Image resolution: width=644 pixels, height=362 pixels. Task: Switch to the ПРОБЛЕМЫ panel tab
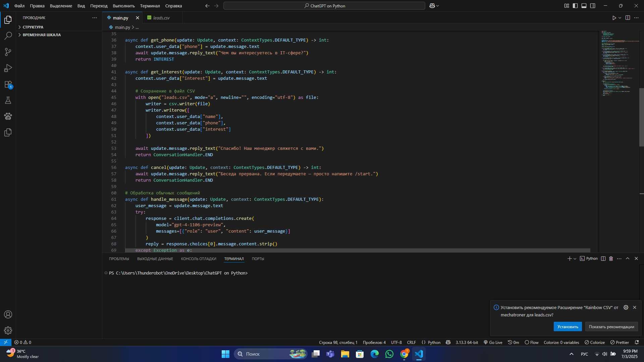click(119, 259)
